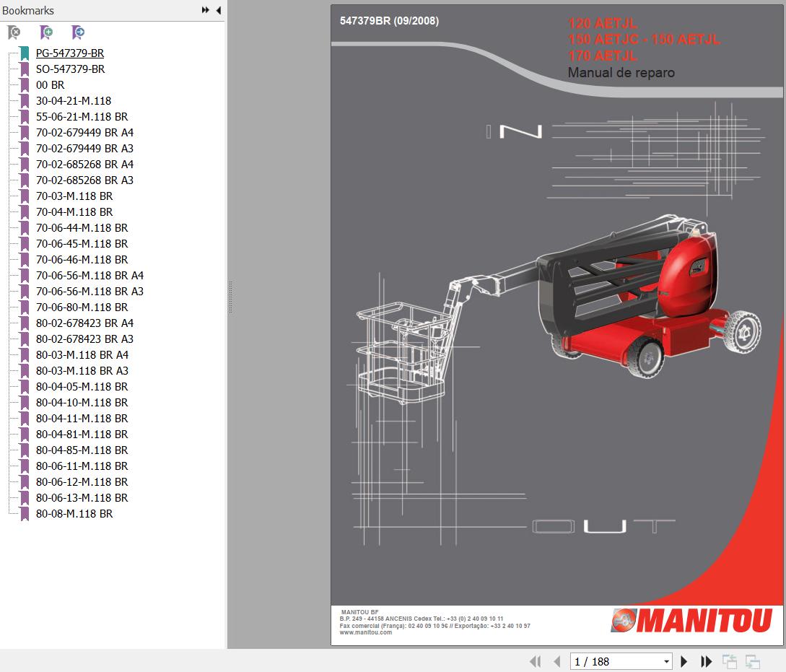Open bookmark 80-04-85-M.118 BR

(82, 450)
